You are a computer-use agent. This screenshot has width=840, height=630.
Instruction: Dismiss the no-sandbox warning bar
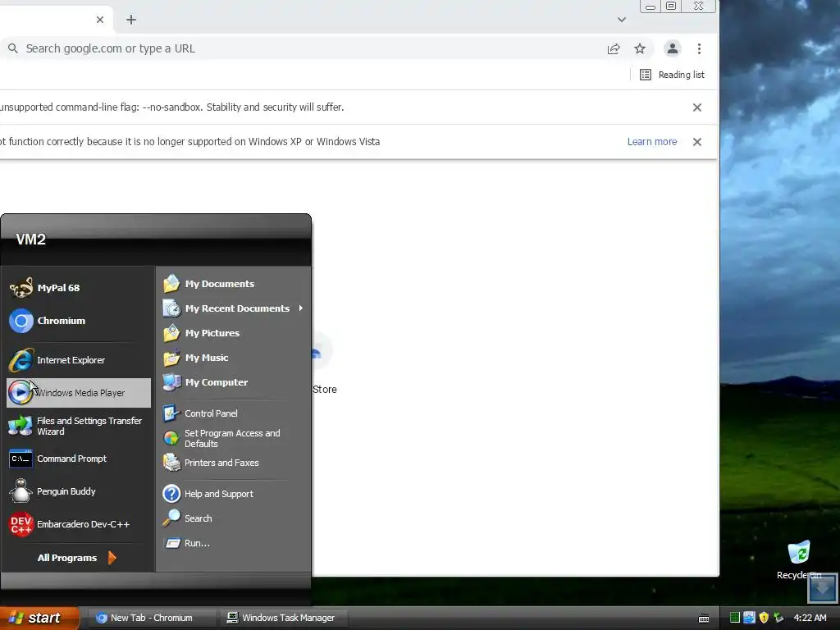(x=697, y=107)
